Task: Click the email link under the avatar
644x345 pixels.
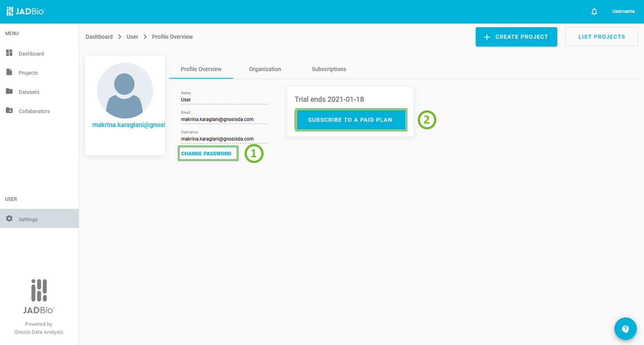Action: coord(128,125)
